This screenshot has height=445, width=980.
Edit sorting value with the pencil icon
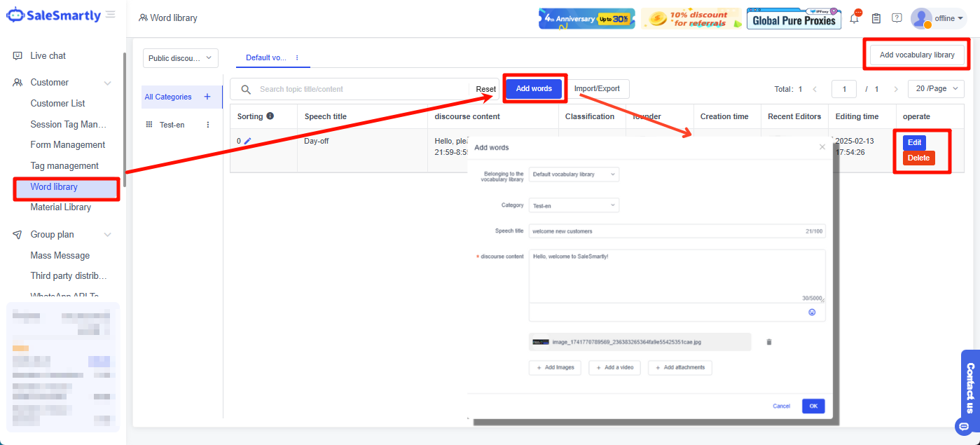(x=247, y=141)
